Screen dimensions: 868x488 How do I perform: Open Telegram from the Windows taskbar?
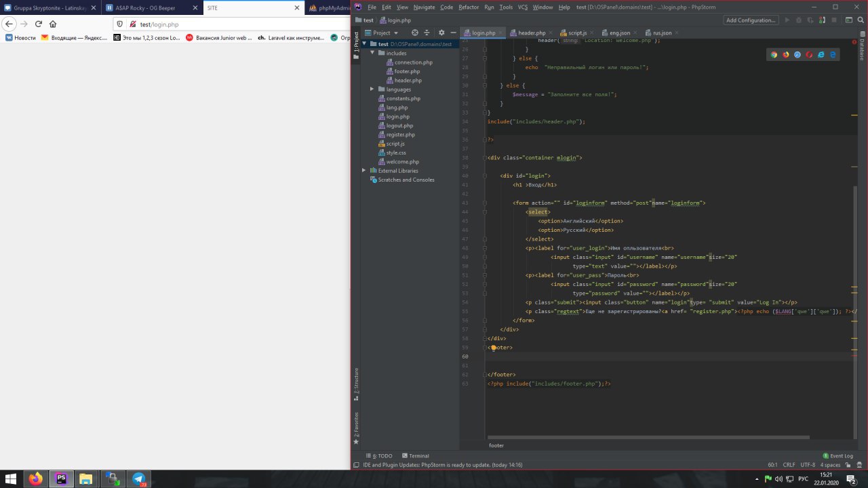139,479
